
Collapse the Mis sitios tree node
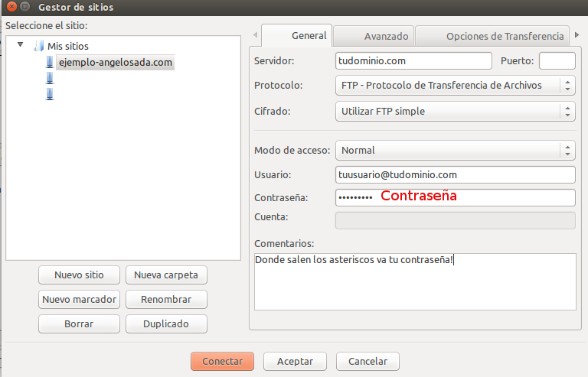tap(21, 45)
